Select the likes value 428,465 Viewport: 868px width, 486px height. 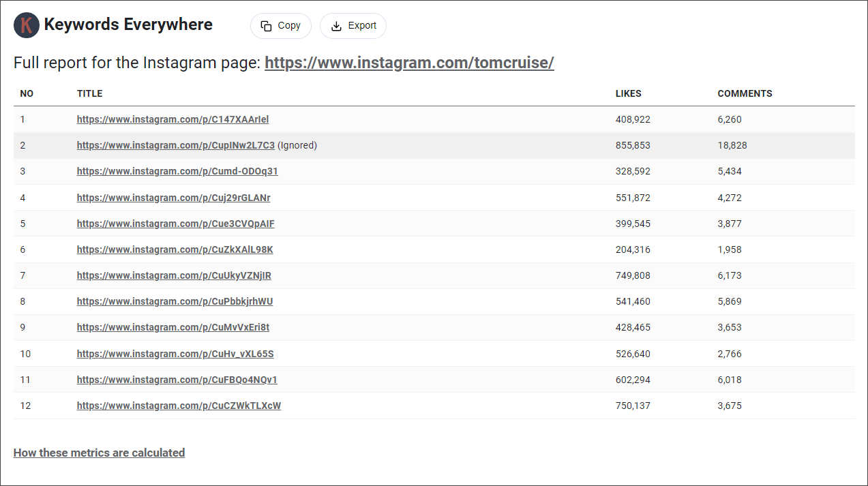[633, 327]
